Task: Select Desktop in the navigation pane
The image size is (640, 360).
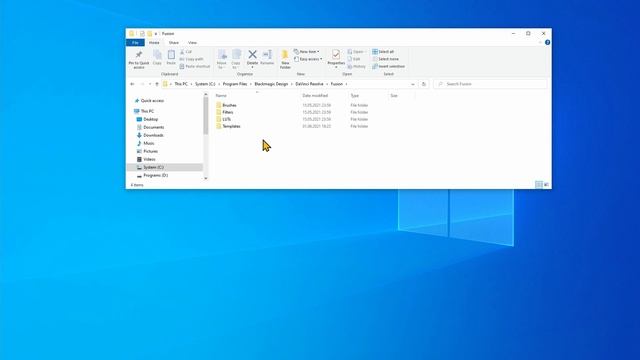Action: click(x=150, y=119)
